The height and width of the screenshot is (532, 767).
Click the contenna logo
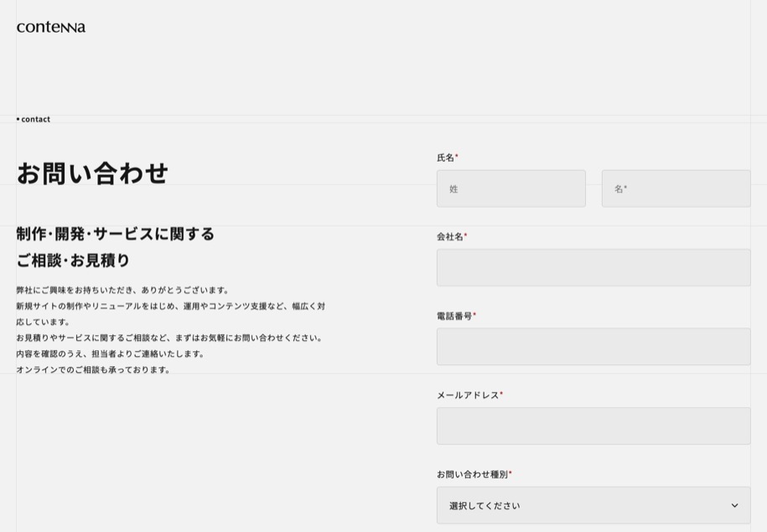coord(51,28)
